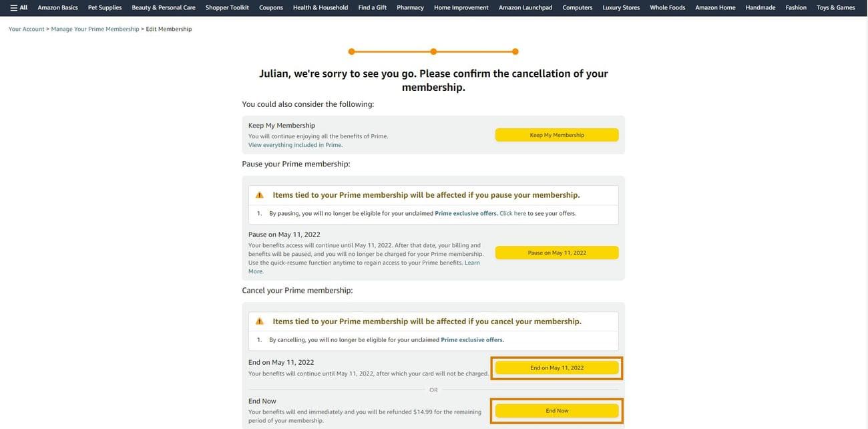This screenshot has width=868, height=429.
Task: Click the warning icon in the cancel membership notice
Action: pyautogui.click(x=258, y=319)
